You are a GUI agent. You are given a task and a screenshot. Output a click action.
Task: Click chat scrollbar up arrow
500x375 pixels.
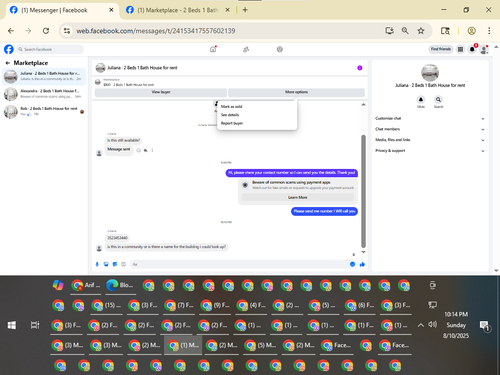click(x=363, y=105)
